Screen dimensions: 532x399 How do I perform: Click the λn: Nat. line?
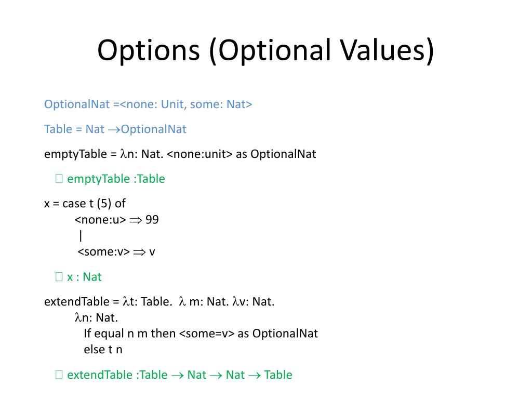(96, 317)
